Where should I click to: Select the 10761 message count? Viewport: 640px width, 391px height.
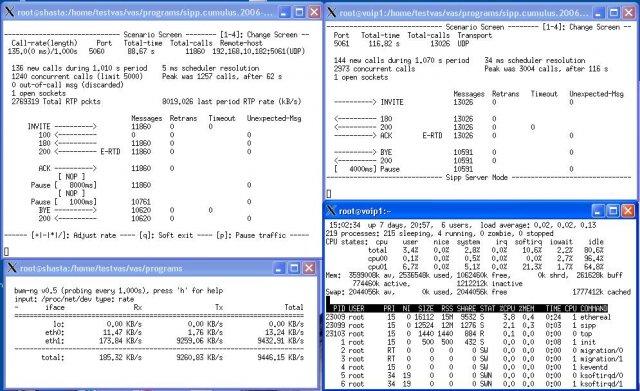click(x=141, y=202)
